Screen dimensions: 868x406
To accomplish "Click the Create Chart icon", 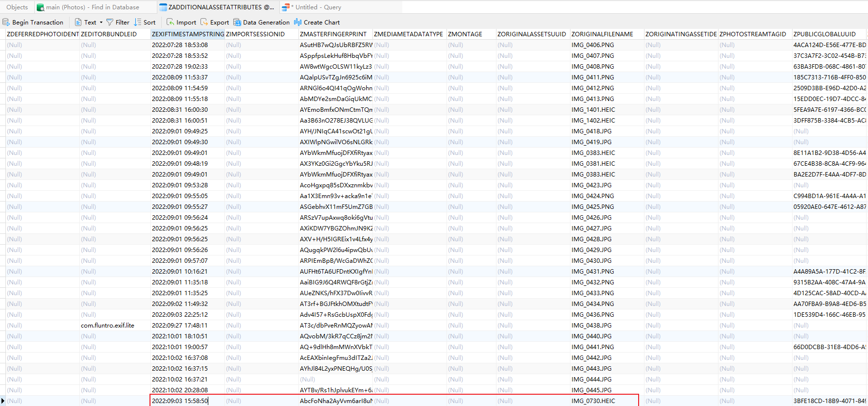I will [x=298, y=22].
